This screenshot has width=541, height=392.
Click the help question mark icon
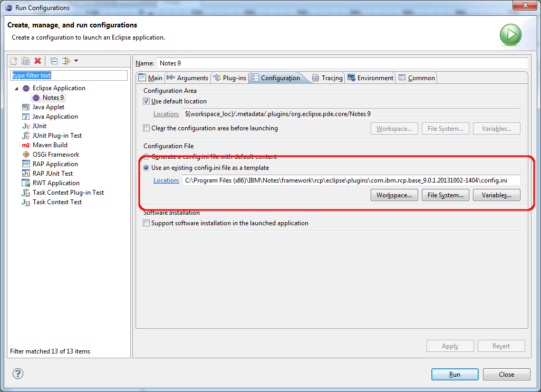coord(18,374)
